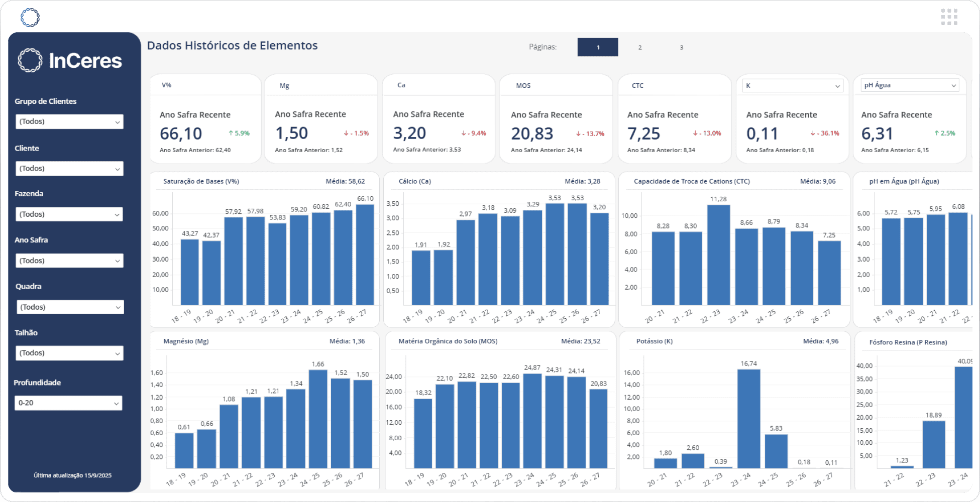The image size is (980, 502).
Task: Click the CTC red down-arrow trend indicator
Action: tap(707, 134)
